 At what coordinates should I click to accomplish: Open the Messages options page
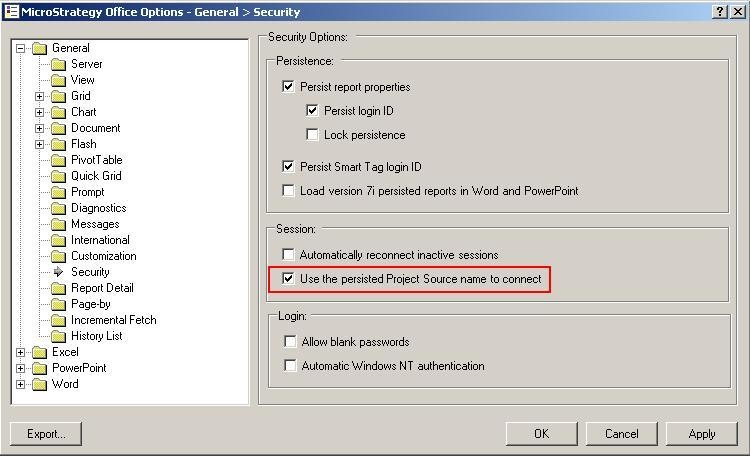[x=95, y=224]
